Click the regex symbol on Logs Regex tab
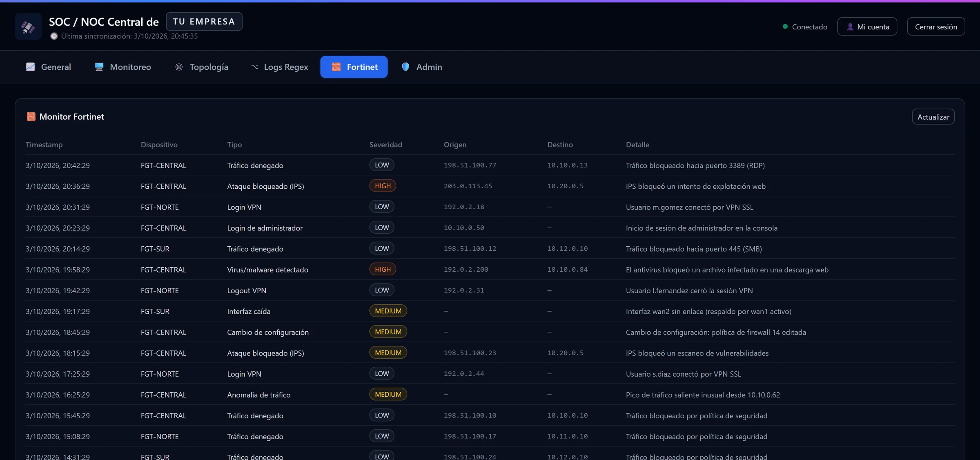980x460 pixels. [x=255, y=67]
